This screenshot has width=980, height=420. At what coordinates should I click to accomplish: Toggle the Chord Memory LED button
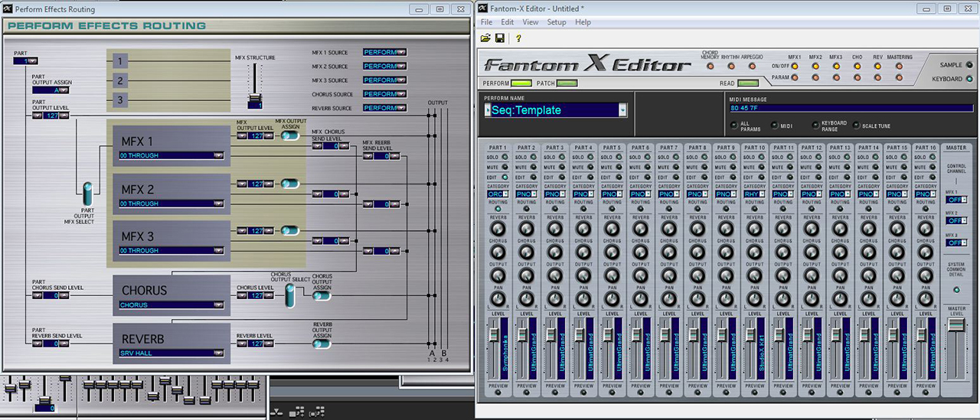pos(710,66)
